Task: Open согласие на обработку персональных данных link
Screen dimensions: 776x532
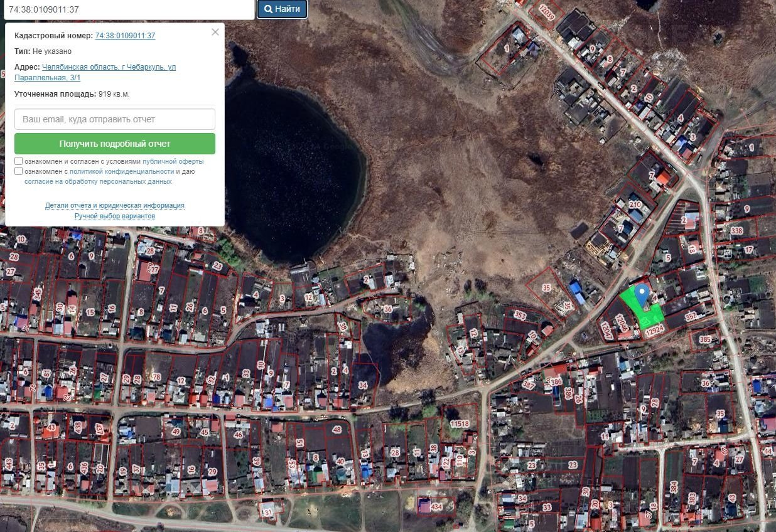Action: (x=98, y=181)
